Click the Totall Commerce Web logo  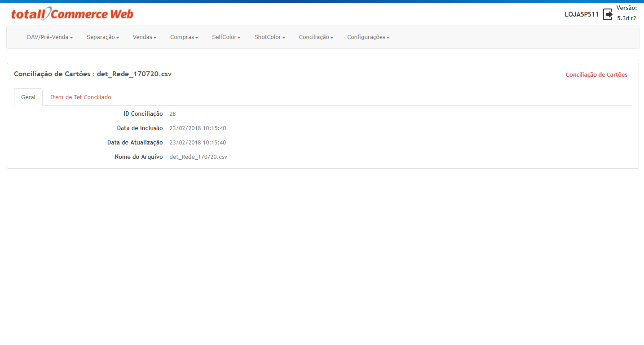[72, 14]
